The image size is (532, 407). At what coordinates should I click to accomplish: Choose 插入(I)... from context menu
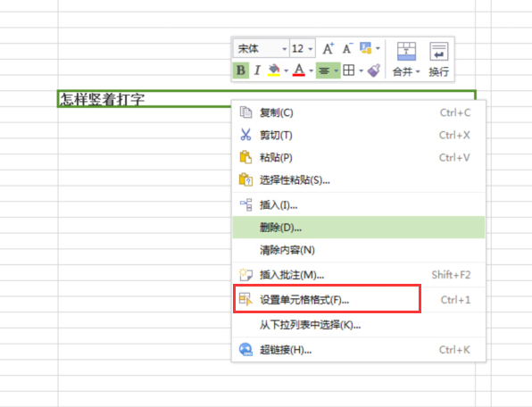click(x=359, y=205)
